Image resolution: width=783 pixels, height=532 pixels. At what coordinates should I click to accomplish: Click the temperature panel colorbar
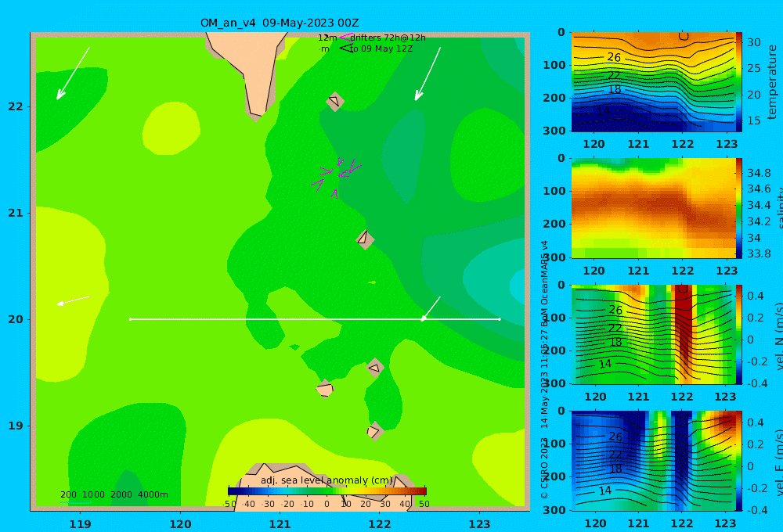738,82
